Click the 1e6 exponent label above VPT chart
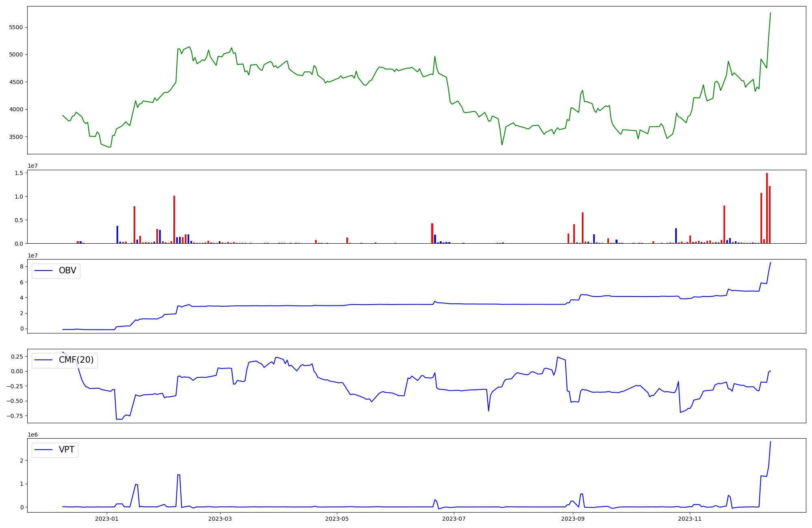Screen dimensions: 812x528 [x=33, y=435]
